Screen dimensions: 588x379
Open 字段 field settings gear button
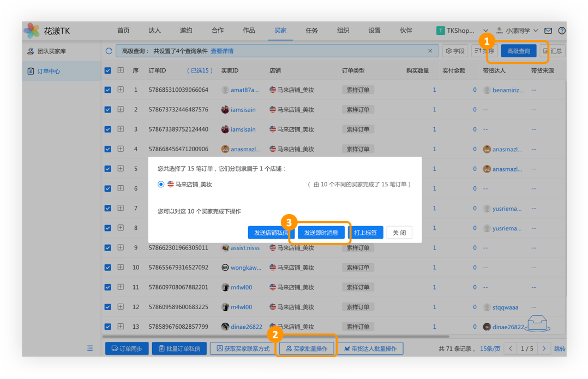tap(455, 51)
